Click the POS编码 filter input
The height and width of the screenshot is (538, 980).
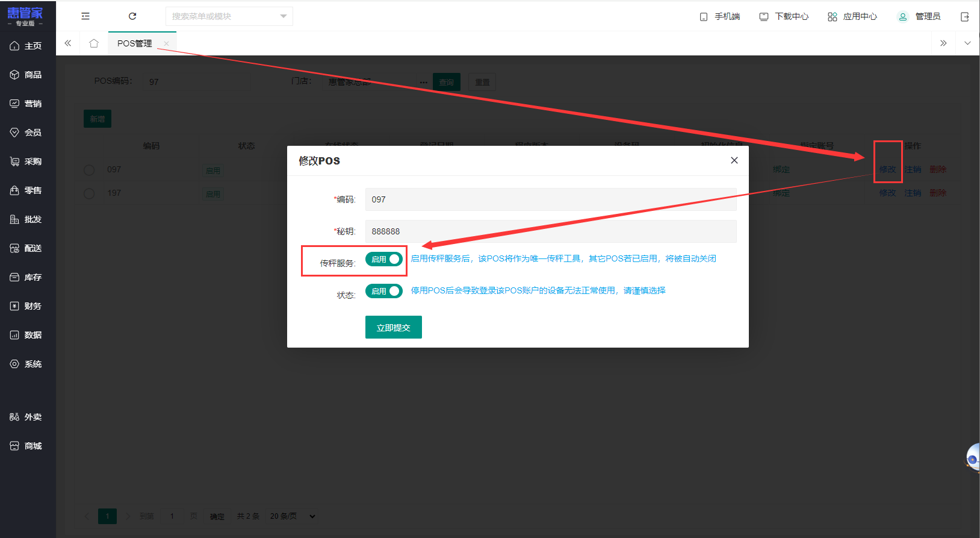pos(197,82)
